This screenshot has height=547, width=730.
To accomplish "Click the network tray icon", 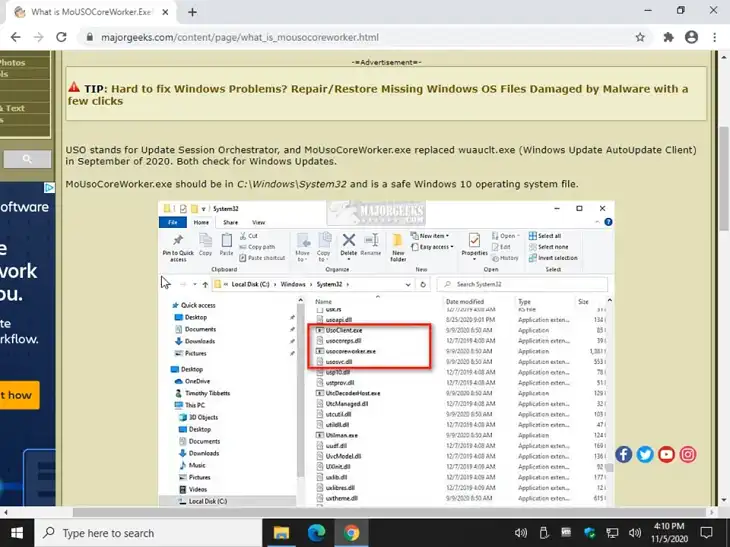I will [612, 533].
